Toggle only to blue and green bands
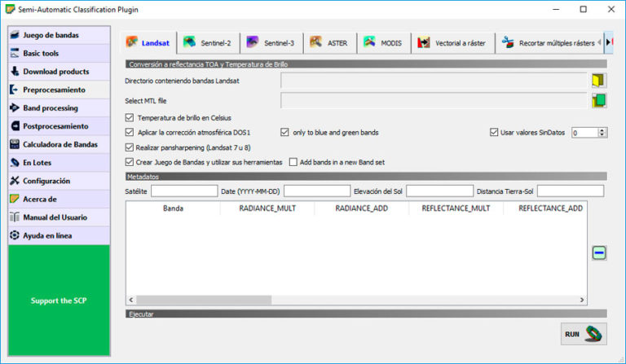Image resolution: width=626 pixels, height=364 pixels. (284, 133)
